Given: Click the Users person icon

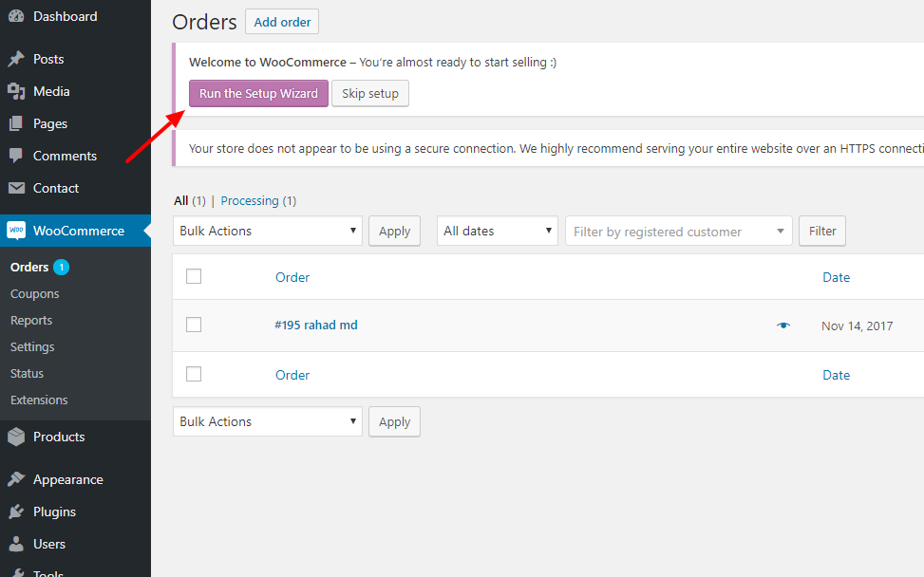Looking at the screenshot, I should (16, 544).
